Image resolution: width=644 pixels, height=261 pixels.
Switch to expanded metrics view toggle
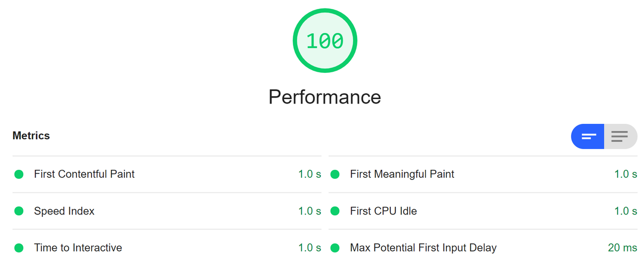[x=620, y=136]
